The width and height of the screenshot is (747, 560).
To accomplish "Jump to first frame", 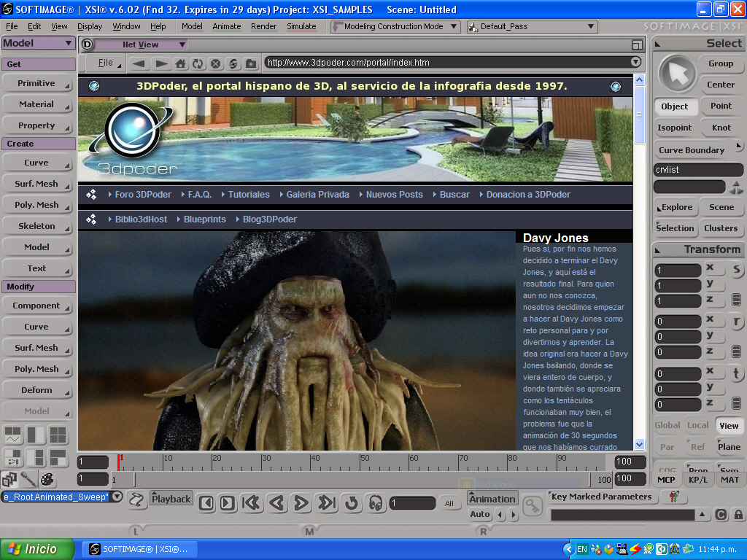I will pos(251,503).
